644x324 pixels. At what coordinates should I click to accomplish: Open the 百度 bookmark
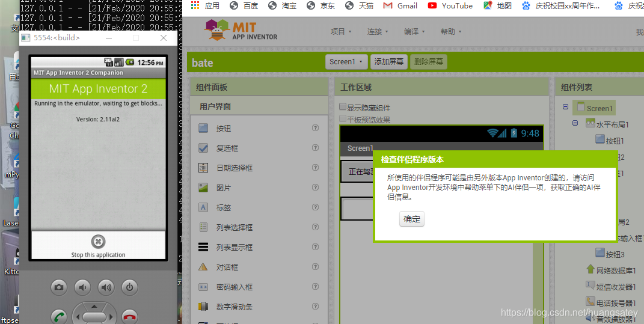tap(244, 5)
